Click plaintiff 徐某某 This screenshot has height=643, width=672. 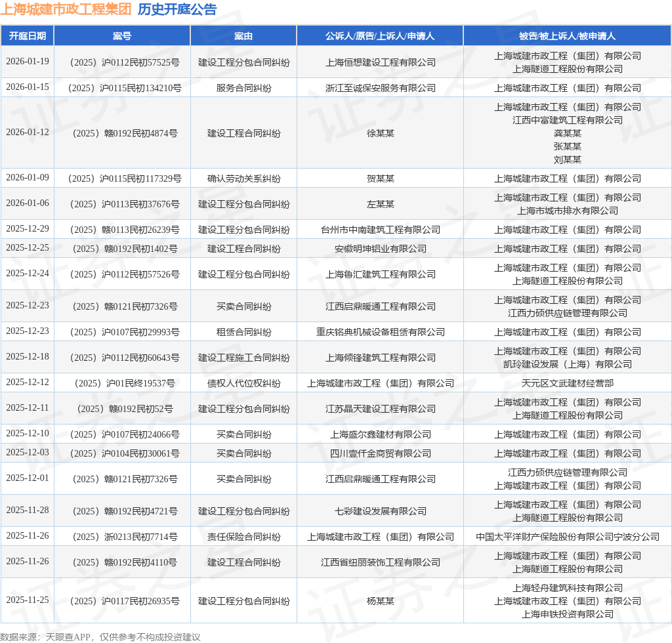pyautogui.click(x=380, y=133)
